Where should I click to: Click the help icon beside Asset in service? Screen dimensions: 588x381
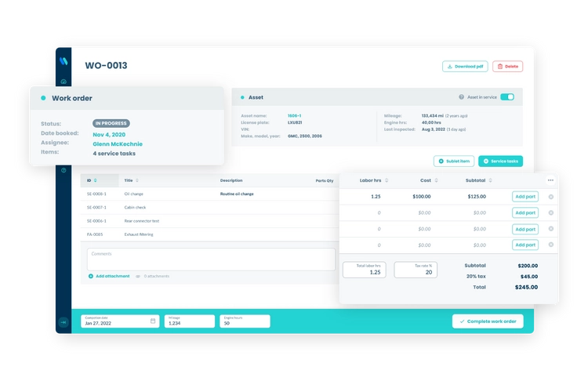pos(462,97)
